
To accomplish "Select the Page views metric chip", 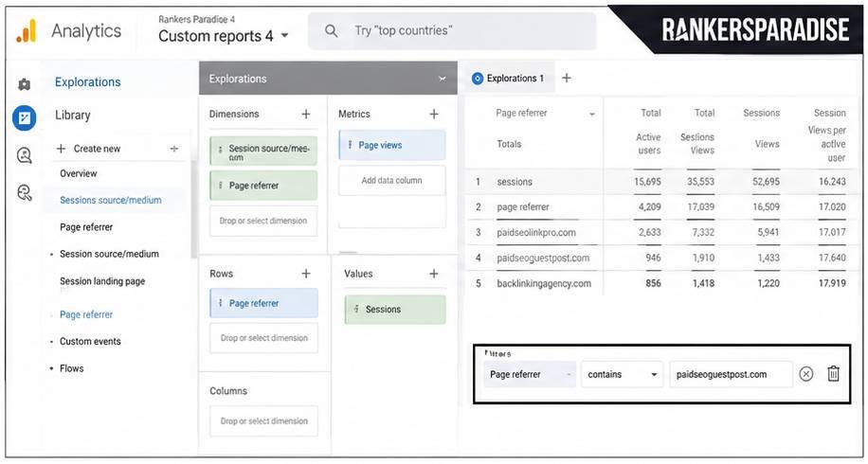I will point(392,146).
